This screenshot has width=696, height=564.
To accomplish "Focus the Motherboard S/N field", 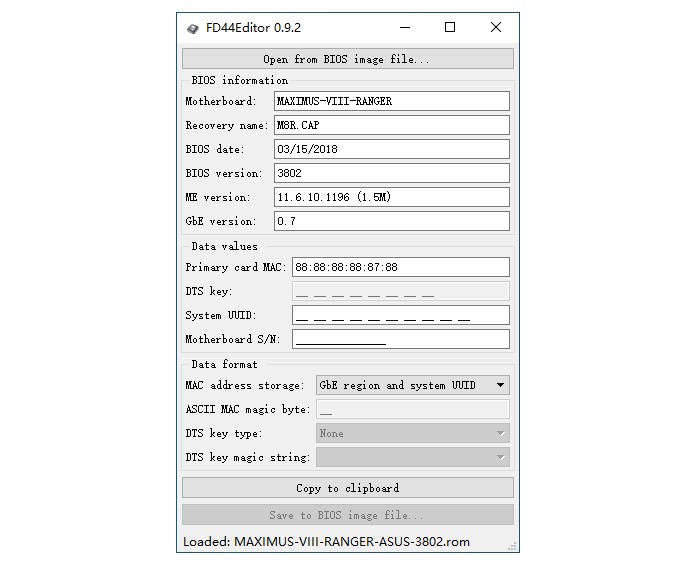I will click(400, 339).
